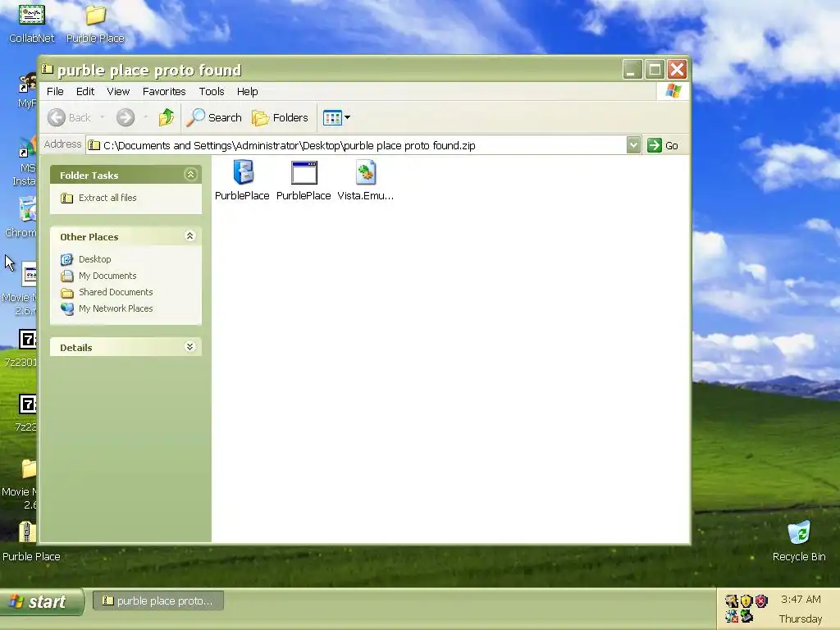Image resolution: width=840 pixels, height=630 pixels.
Task: Open My Documents link
Action: coord(107,276)
